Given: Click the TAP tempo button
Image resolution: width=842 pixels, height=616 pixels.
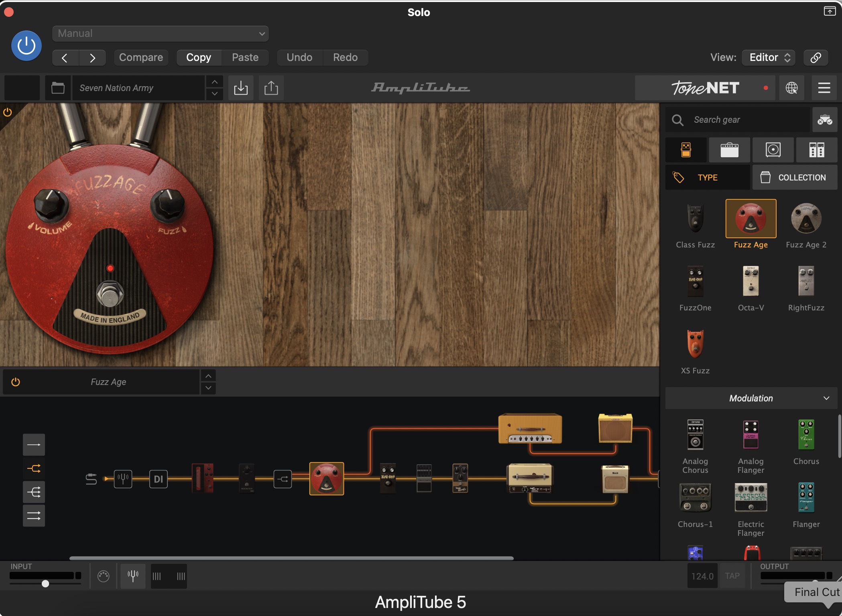Looking at the screenshot, I should (732, 576).
